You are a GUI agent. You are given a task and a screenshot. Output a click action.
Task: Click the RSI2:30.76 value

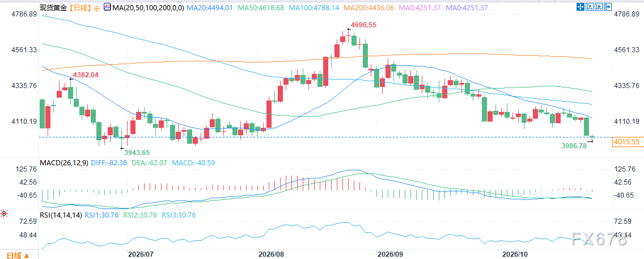pyautogui.click(x=139, y=215)
